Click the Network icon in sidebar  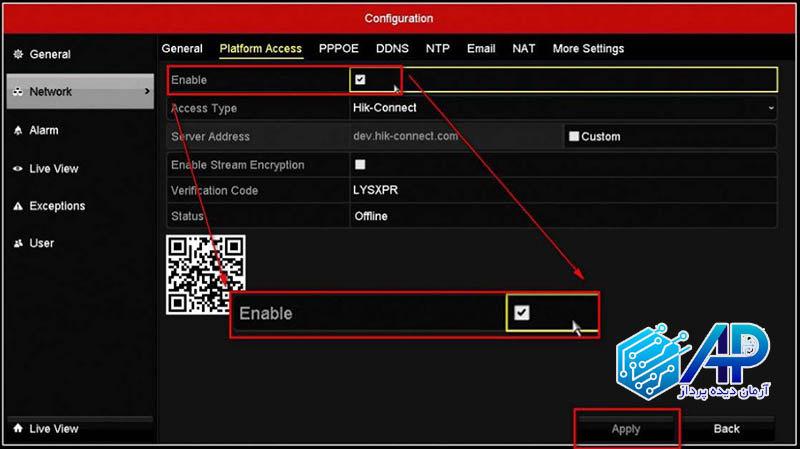point(18,92)
